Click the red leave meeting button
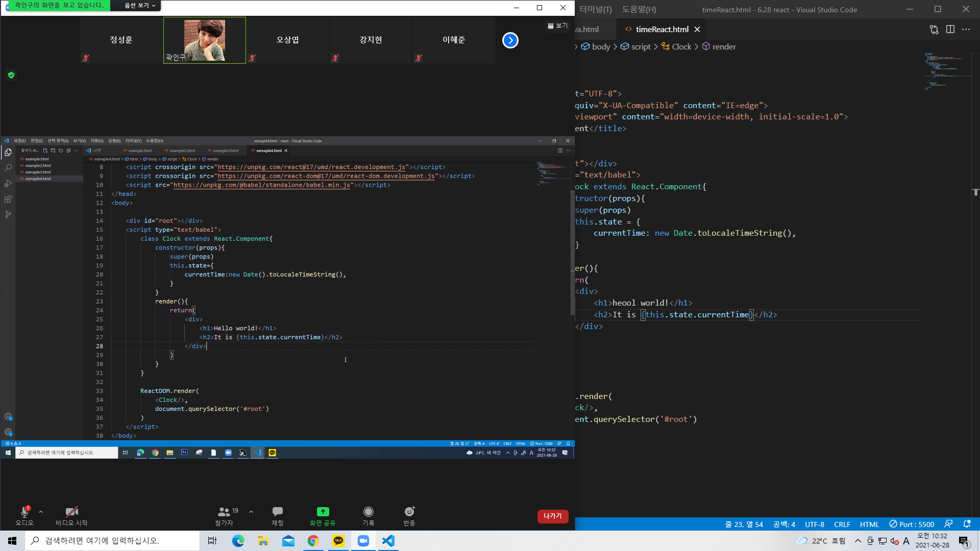This screenshot has width=980, height=551. (x=552, y=516)
